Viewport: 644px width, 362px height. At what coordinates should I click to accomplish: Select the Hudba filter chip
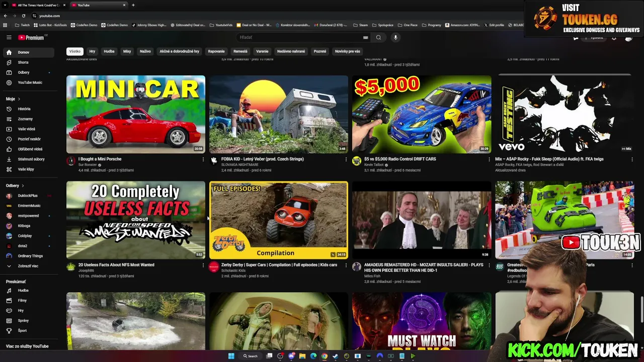(x=109, y=51)
